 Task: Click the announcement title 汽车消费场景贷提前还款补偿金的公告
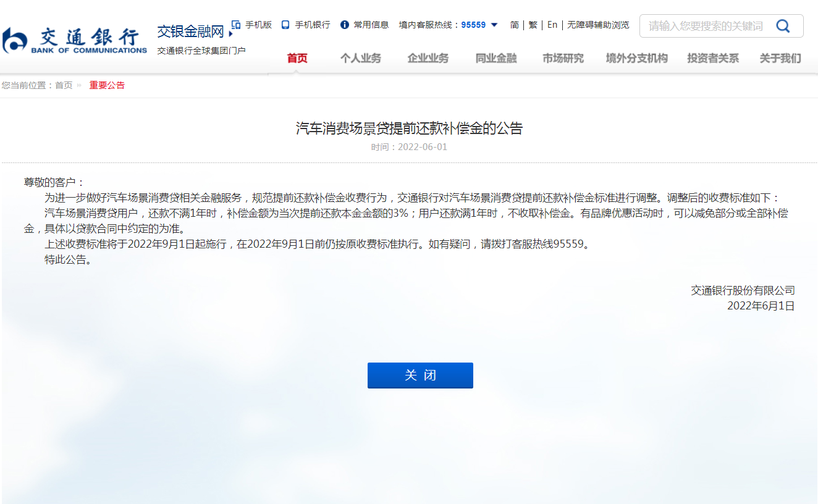pos(409,128)
